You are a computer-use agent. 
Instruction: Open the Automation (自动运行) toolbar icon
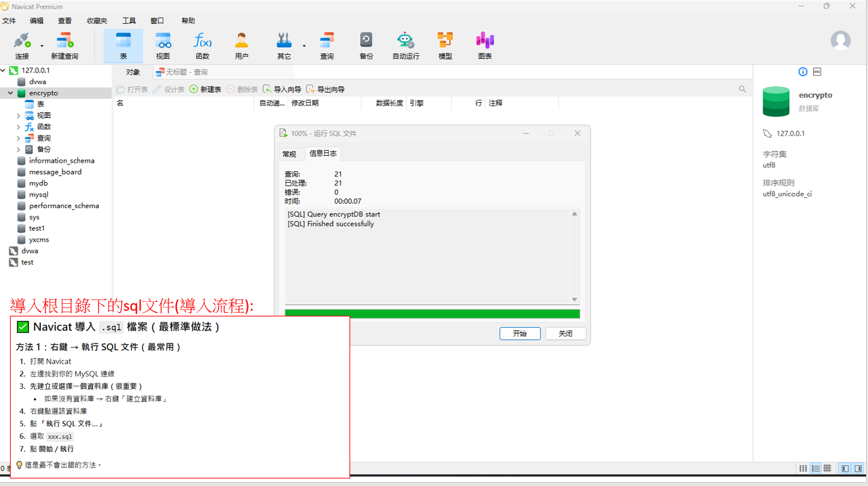coord(406,46)
